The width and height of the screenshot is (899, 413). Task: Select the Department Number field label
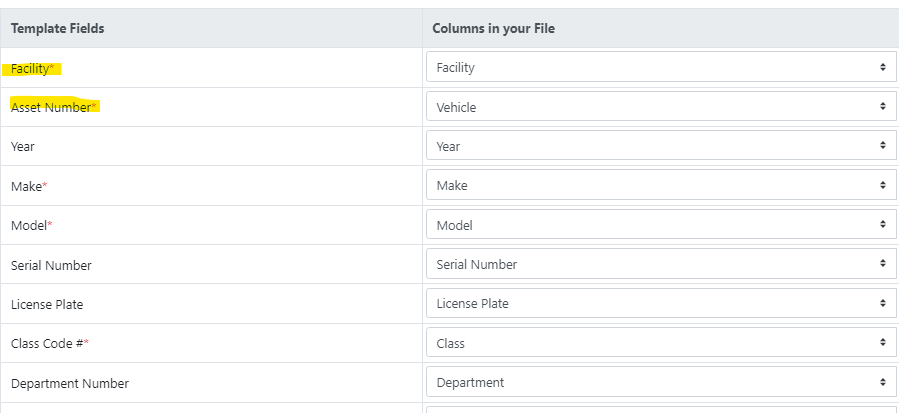tap(69, 383)
